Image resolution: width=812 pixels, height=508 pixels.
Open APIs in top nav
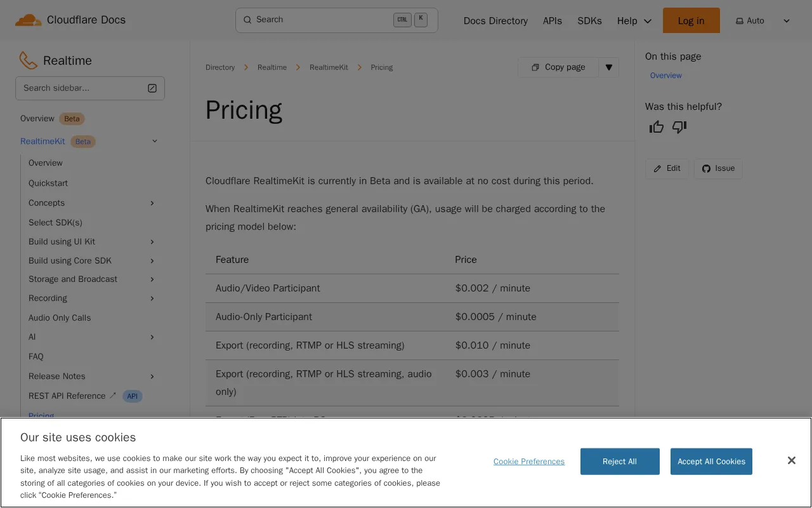553,21
